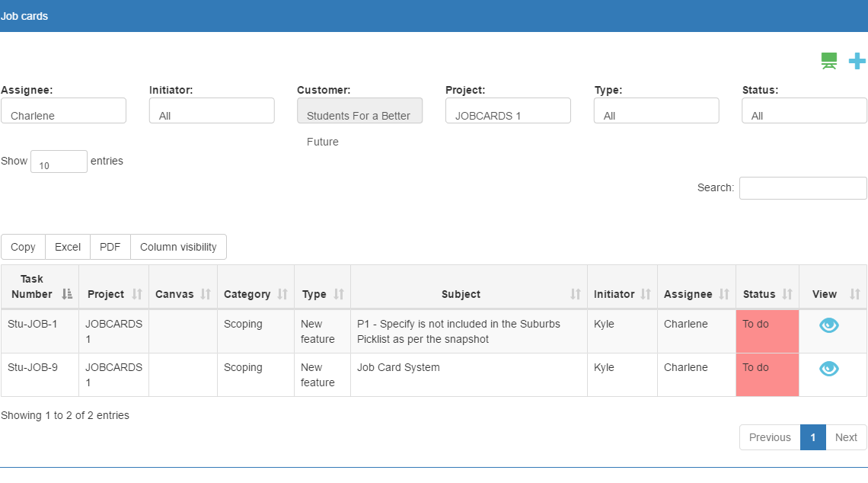Sort by Project column arrows

pos(137,294)
